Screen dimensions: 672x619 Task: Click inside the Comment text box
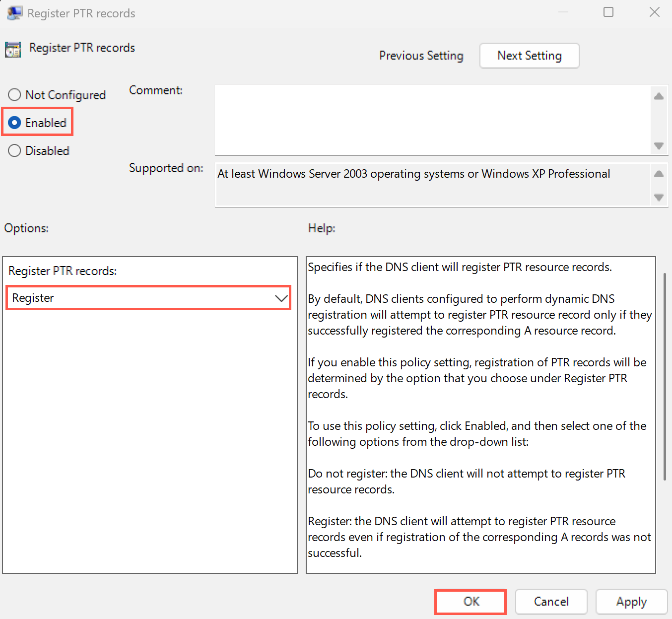(432, 120)
